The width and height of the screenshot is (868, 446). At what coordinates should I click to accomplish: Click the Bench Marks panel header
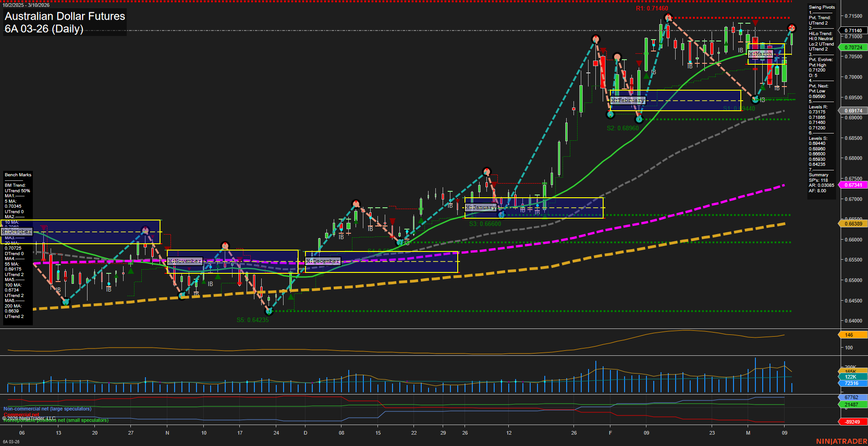[17, 174]
